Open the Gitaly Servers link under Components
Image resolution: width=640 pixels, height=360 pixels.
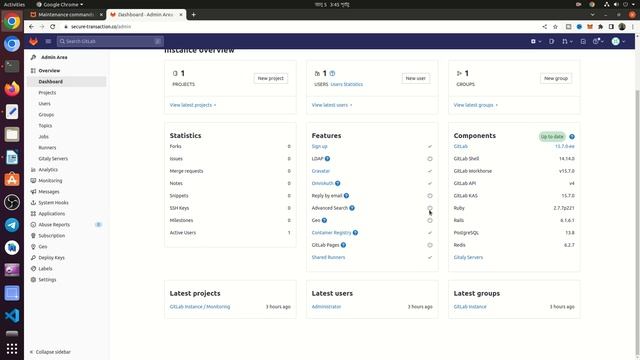tap(468, 258)
